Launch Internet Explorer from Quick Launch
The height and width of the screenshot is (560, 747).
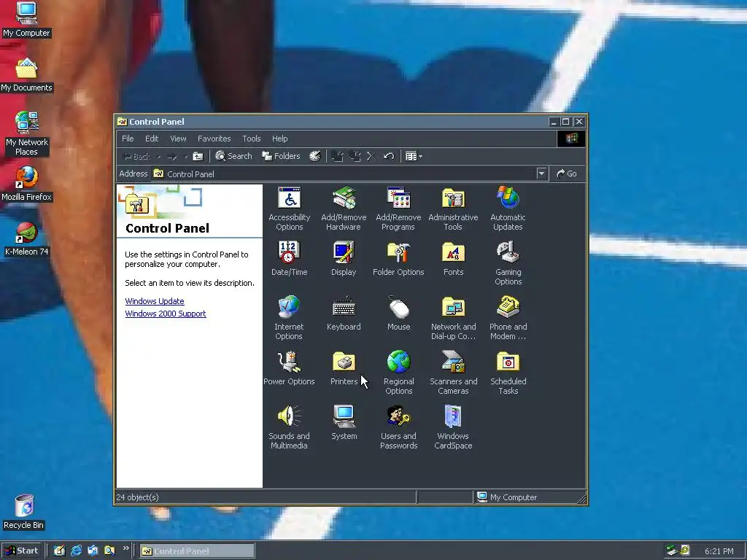[x=76, y=551]
